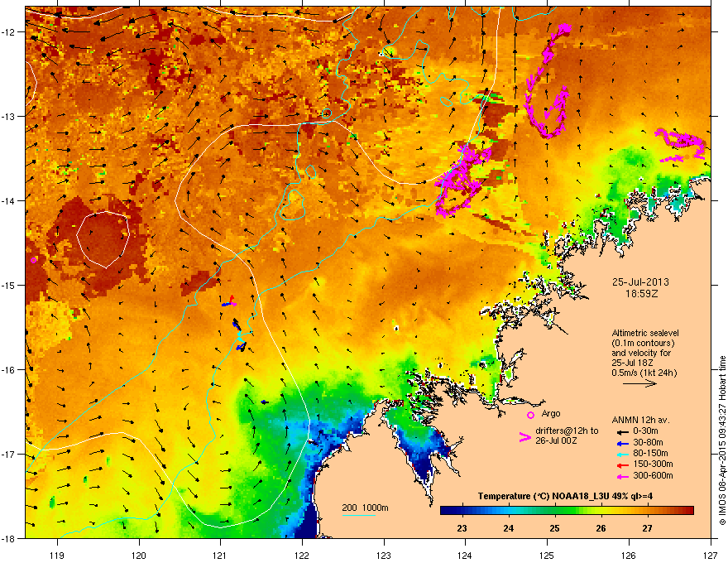Click the Argo float marker near longitude 118.7
This screenshot has height=563, width=728.
(x=33, y=260)
